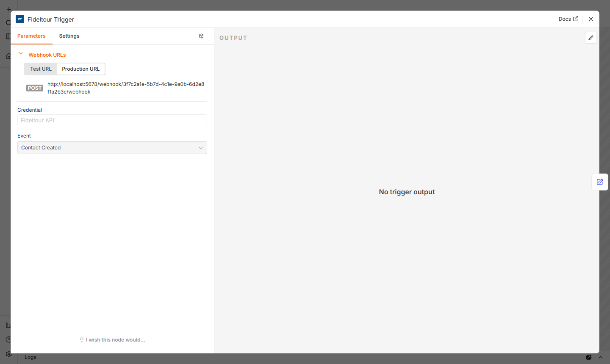Click "I wish this node would..." link
Image resolution: width=610 pixels, height=364 pixels.
pos(116,340)
